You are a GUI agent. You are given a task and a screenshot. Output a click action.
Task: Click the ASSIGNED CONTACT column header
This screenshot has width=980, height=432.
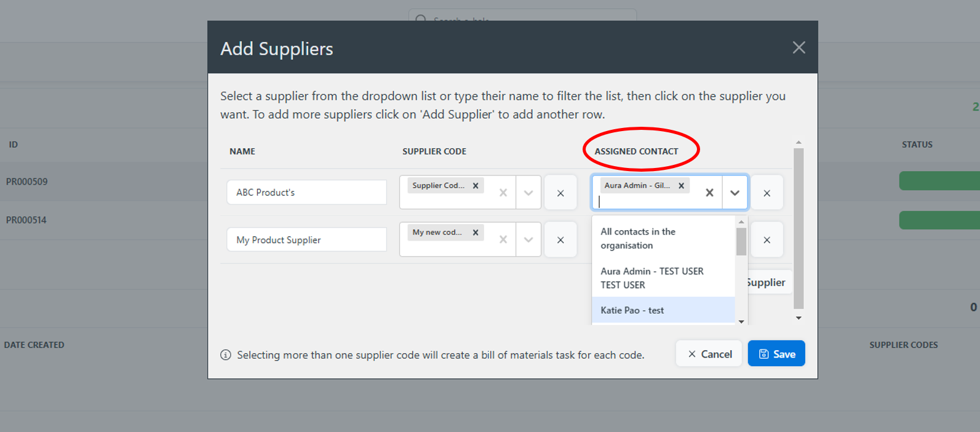[636, 151]
